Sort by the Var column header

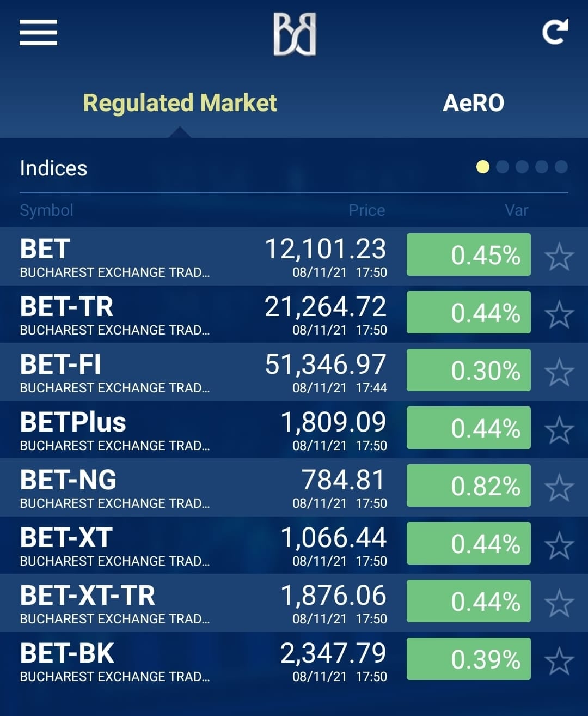(517, 210)
